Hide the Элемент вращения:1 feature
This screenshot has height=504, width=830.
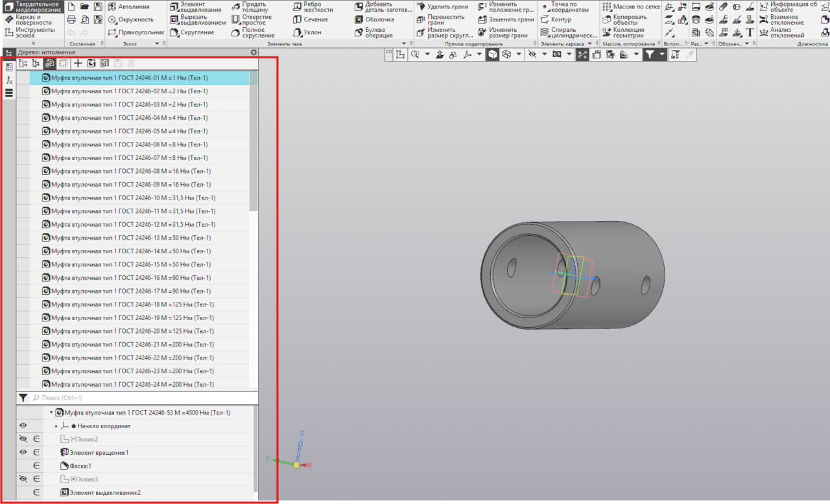coord(23,452)
